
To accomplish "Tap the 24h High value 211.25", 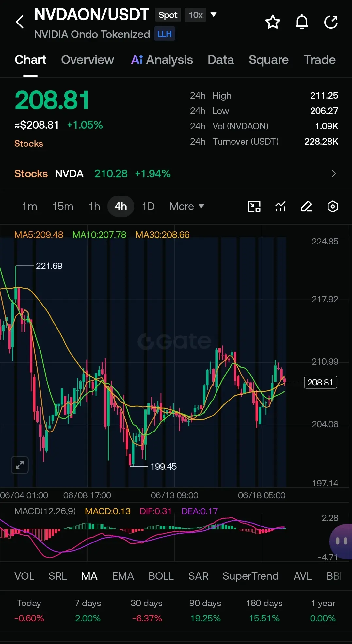I will (x=324, y=96).
